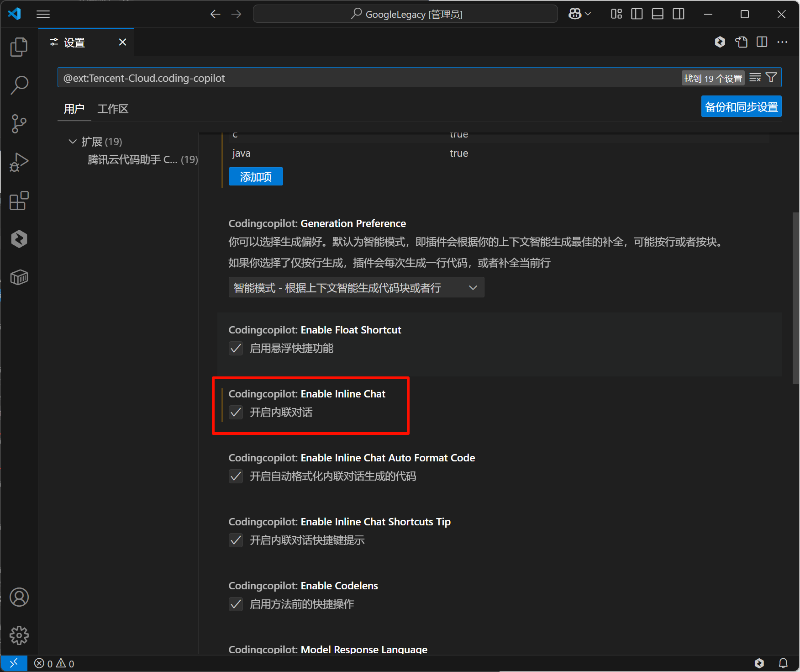Open the Source Control view

pos(19,123)
